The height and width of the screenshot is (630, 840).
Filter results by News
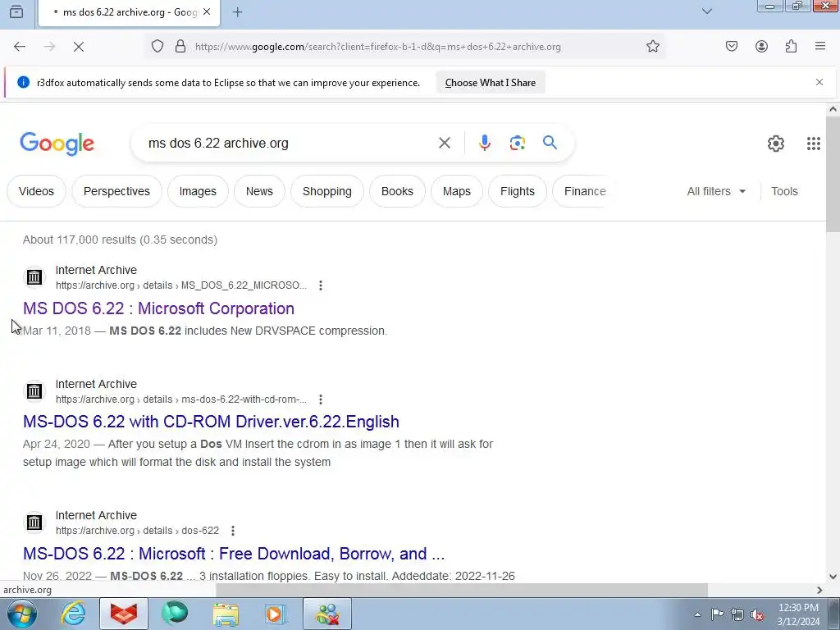coord(259,191)
